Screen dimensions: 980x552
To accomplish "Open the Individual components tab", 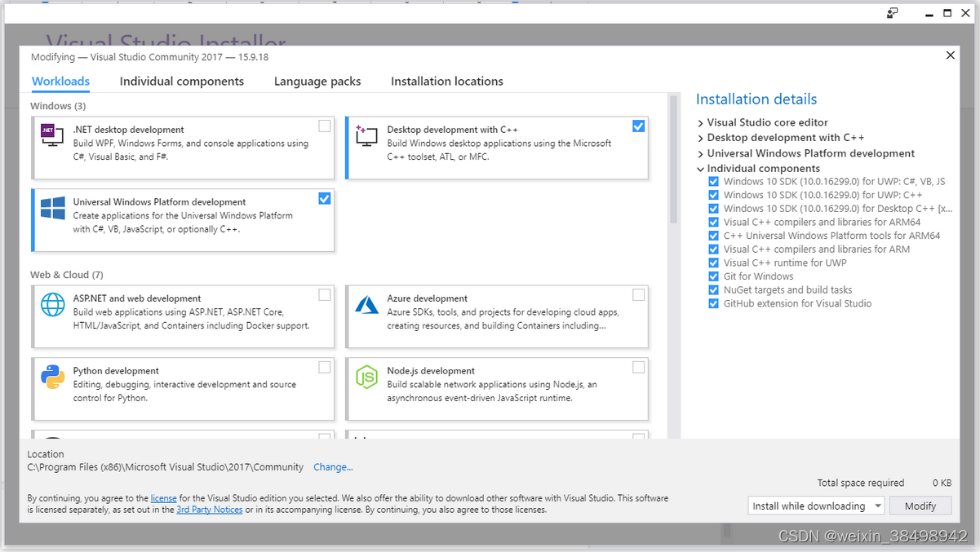I will 182,82.
